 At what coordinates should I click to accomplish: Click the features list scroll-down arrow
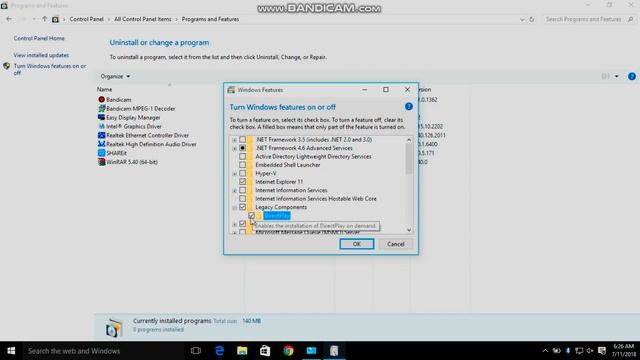409,230
